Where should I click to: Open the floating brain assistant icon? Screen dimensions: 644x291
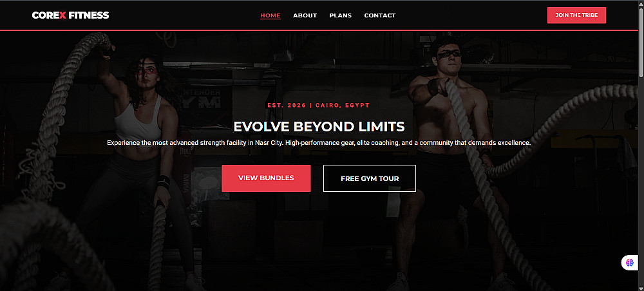630,262
